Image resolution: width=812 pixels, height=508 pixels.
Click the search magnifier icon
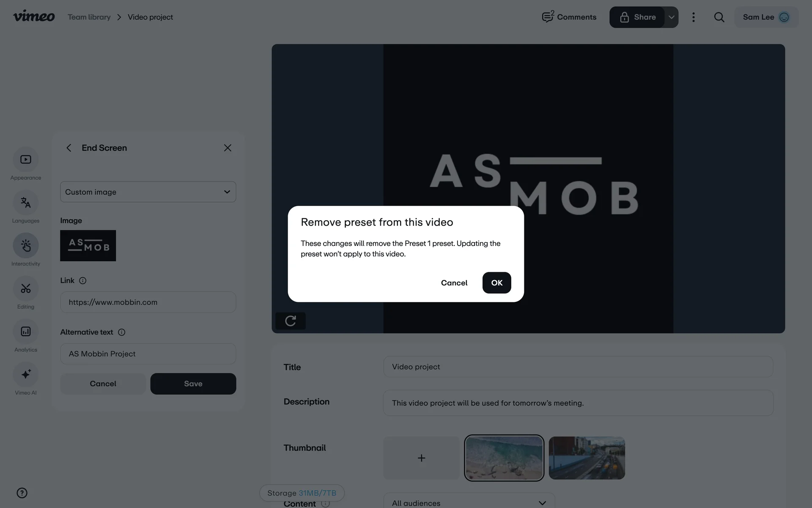[x=719, y=17]
